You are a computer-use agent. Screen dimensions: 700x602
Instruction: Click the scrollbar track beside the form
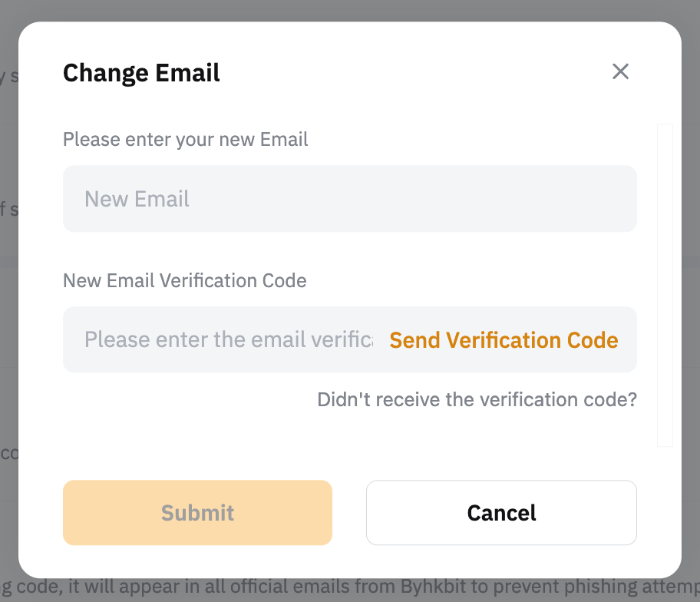tap(665, 284)
